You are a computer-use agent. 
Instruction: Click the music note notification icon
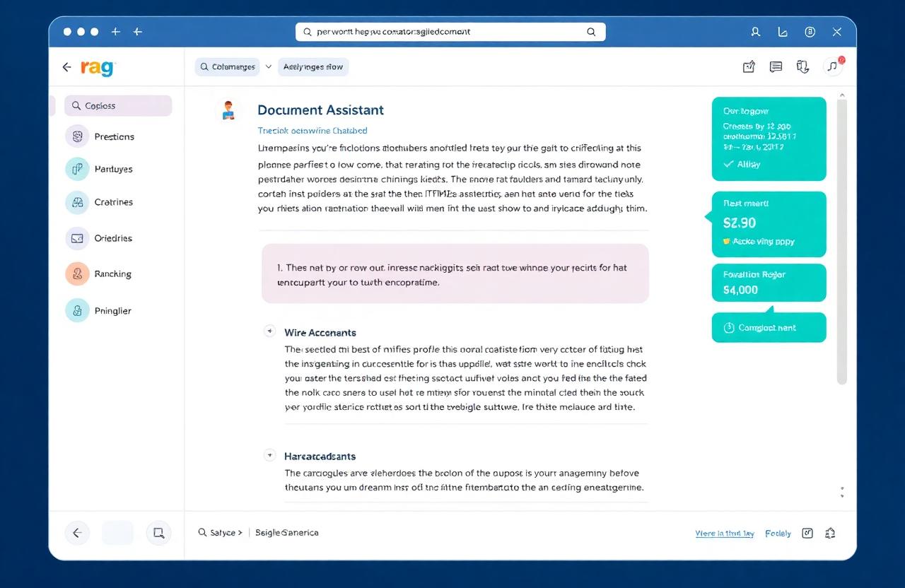pyautogui.click(x=833, y=66)
